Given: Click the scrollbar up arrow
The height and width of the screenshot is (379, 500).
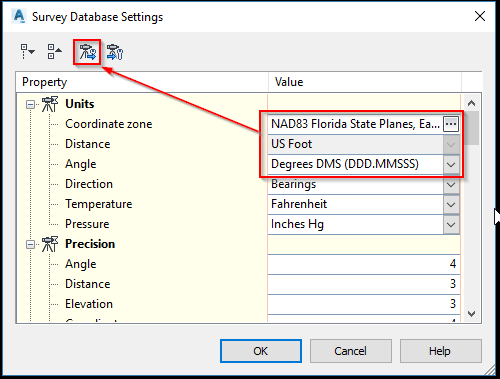Looking at the screenshot, I should tap(471, 103).
